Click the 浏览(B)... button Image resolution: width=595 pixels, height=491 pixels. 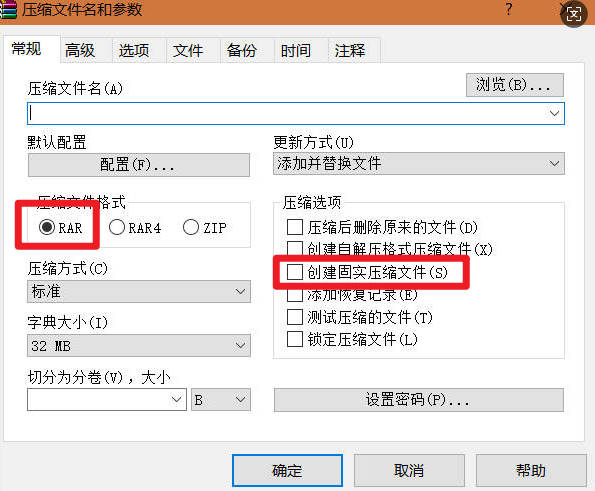pyautogui.click(x=515, y=85)
